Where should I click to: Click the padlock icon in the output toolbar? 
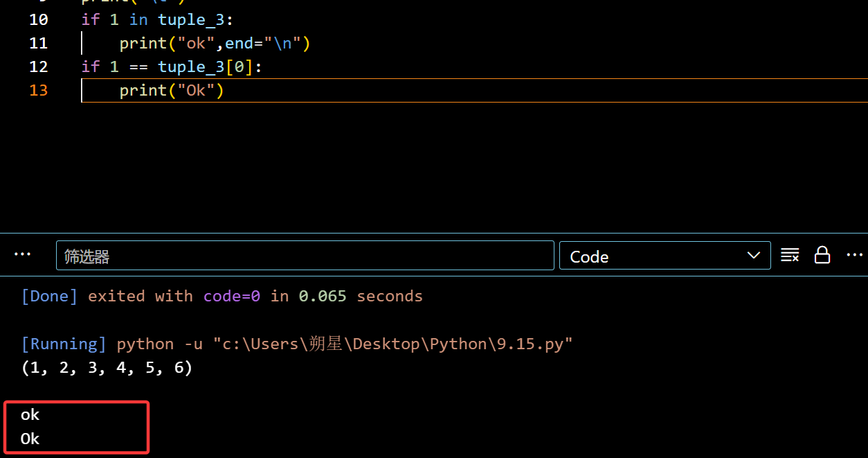pos(822,255)
